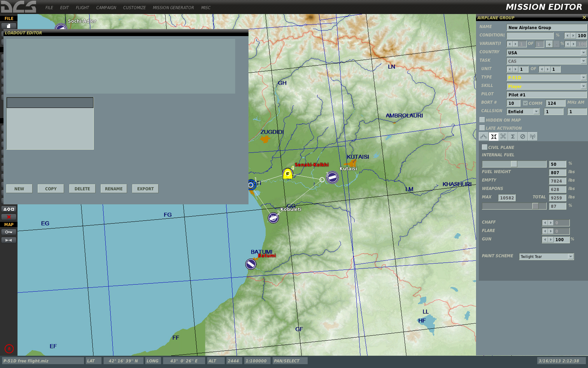
Task: Click the Batumi airfield icon on map
Action: coord(251,264)
